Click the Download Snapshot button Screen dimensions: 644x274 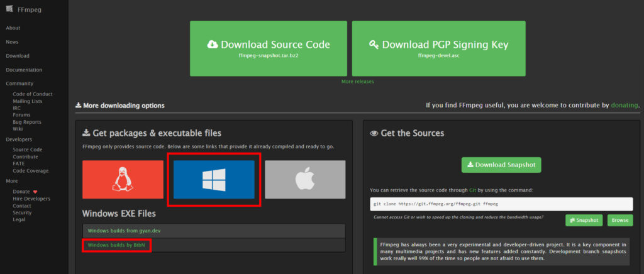coord(501,165)
